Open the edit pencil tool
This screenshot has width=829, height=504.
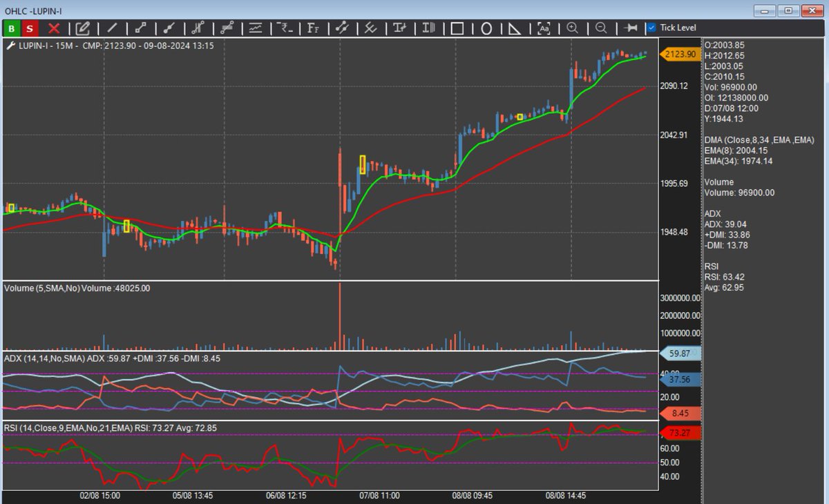(83, 28)
